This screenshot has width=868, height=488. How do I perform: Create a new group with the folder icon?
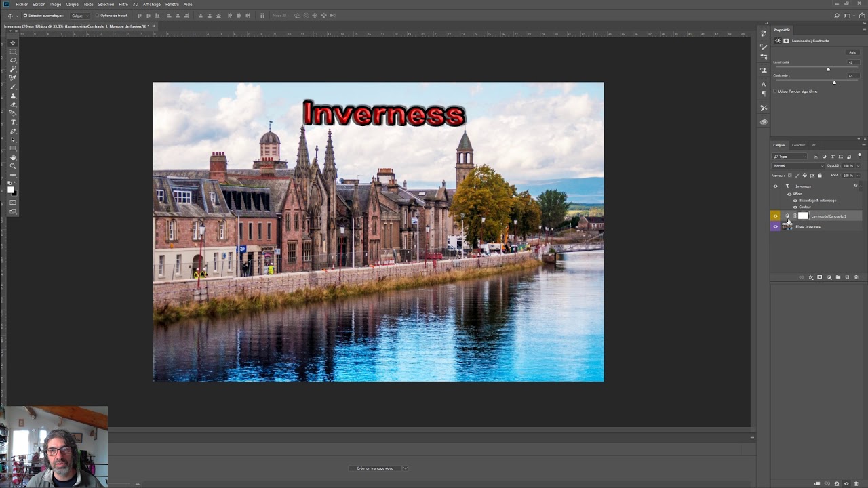pyautogui.click(x=837, y=277)
